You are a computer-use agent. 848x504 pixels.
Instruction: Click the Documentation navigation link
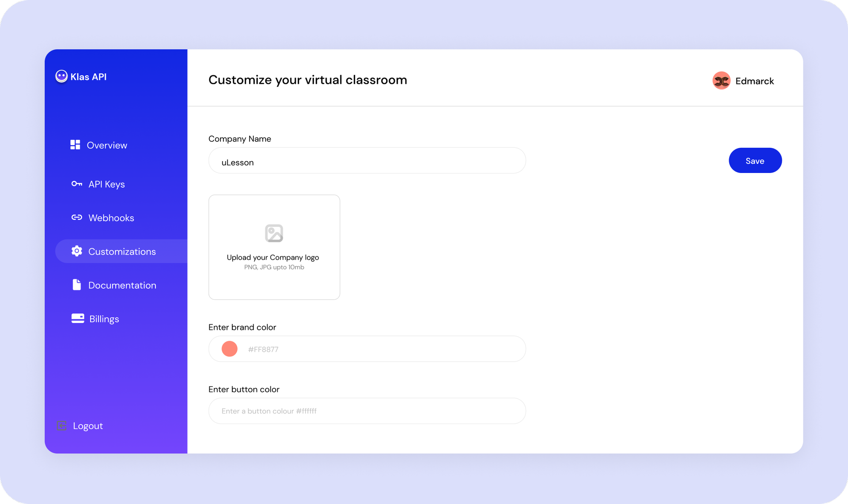click(x=122, y=285)
